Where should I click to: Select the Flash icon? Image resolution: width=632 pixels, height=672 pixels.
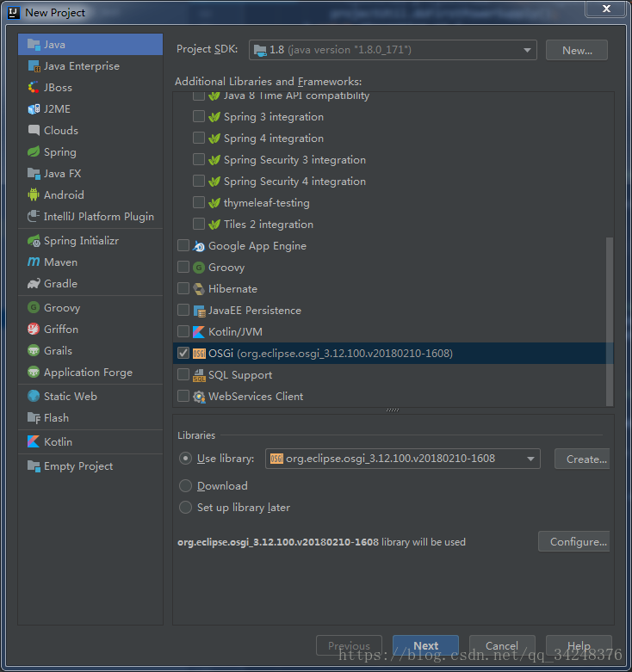click(34, 417)
